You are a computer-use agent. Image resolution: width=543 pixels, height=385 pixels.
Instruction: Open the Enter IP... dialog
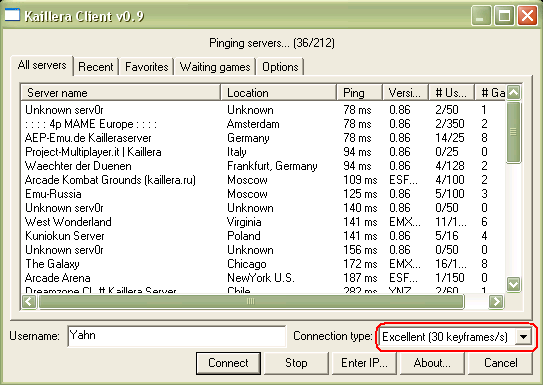point(364,363)
